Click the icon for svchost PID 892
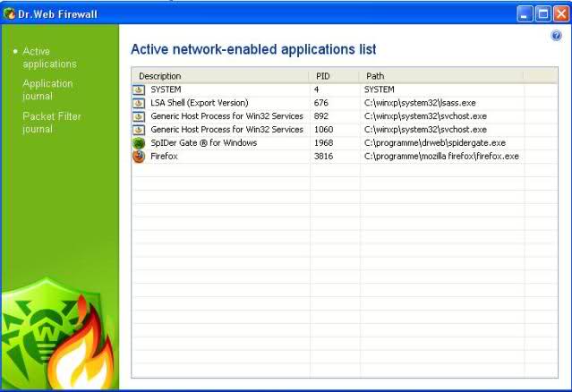Image resolution: width=572 pixels, height=392 pixels. pyautogui.click(x=139, y=116)
